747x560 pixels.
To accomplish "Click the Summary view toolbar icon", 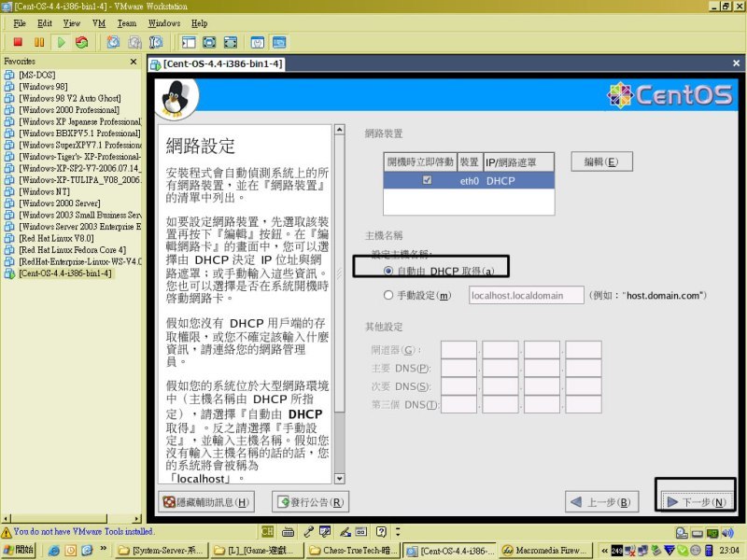I will 258,42.
